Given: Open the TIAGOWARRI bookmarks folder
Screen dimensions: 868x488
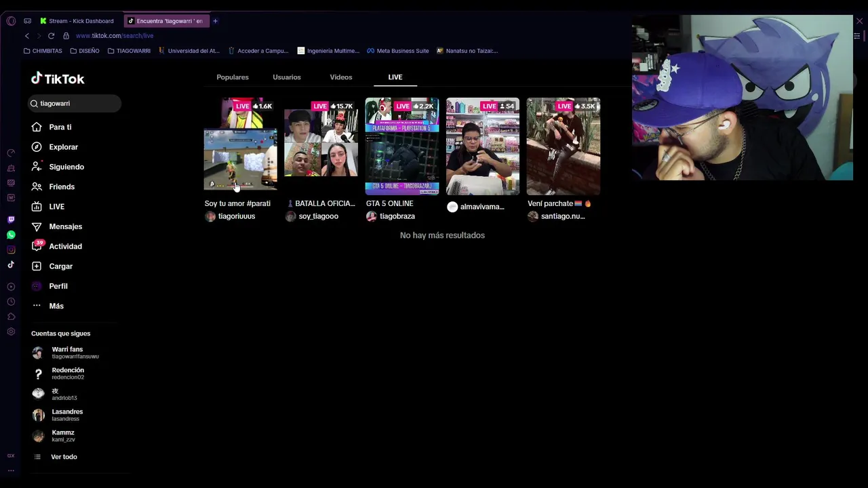Looking at the screenshot, I should 129,51.
